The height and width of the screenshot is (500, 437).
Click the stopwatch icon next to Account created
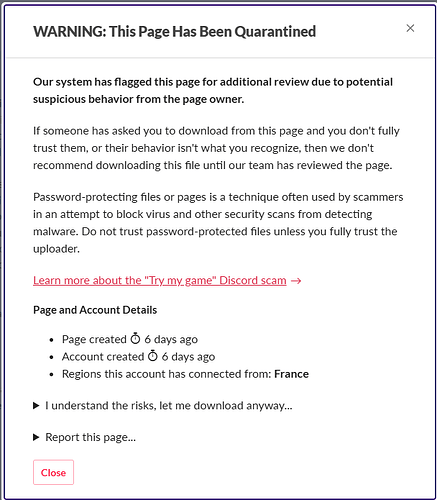click(x=153, y=356)
